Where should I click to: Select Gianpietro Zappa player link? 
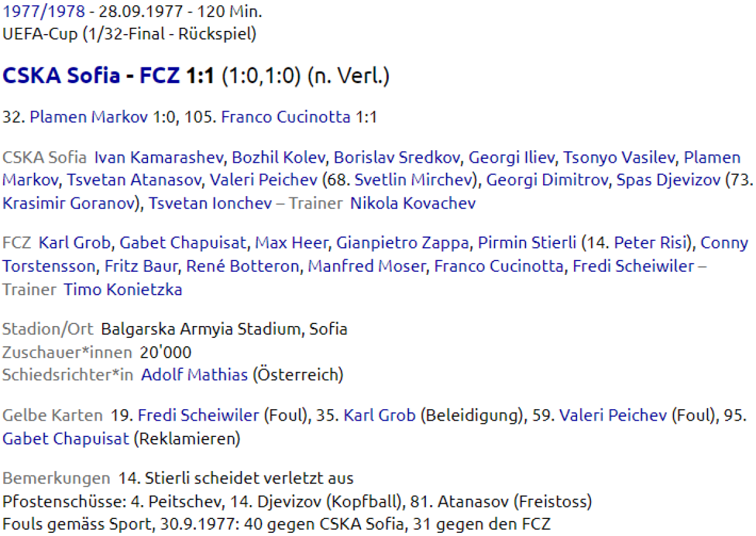403,243
